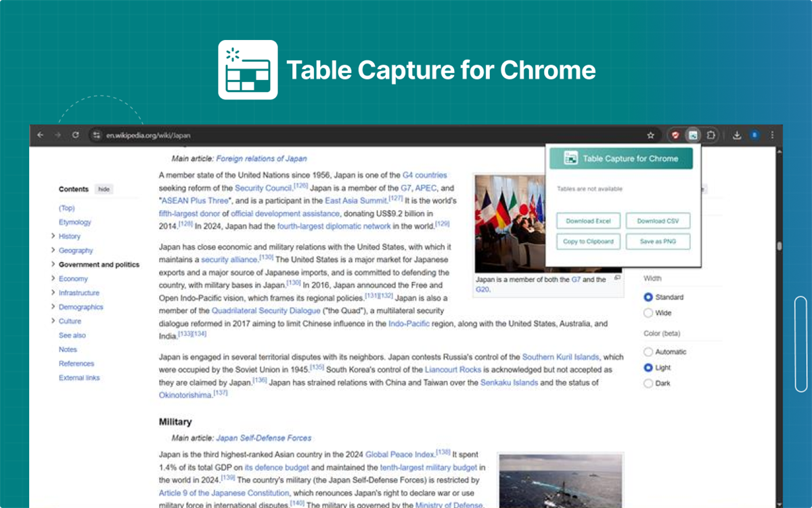Bookmark the page using the star icon

[x=650, y=135]
